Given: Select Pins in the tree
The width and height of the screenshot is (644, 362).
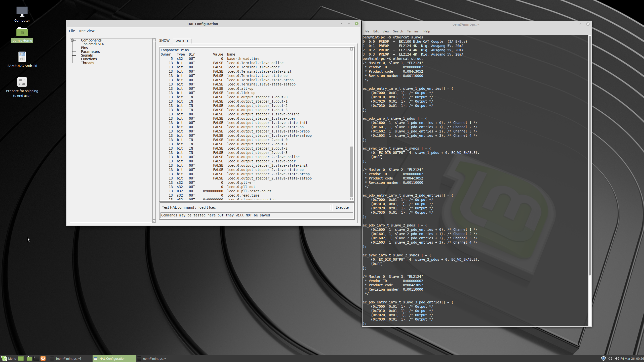Looking at the screenshot, I should pos(84,48).
